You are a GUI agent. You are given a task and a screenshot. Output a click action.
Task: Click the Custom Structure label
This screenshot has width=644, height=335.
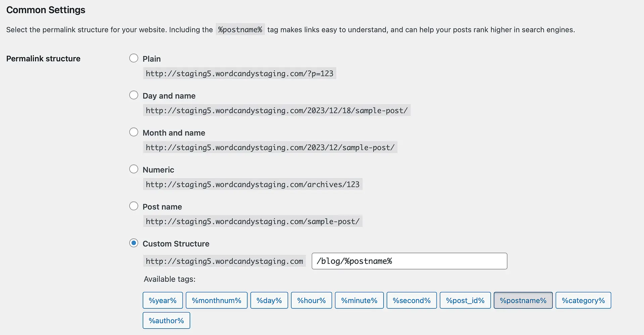coord(176,244)
